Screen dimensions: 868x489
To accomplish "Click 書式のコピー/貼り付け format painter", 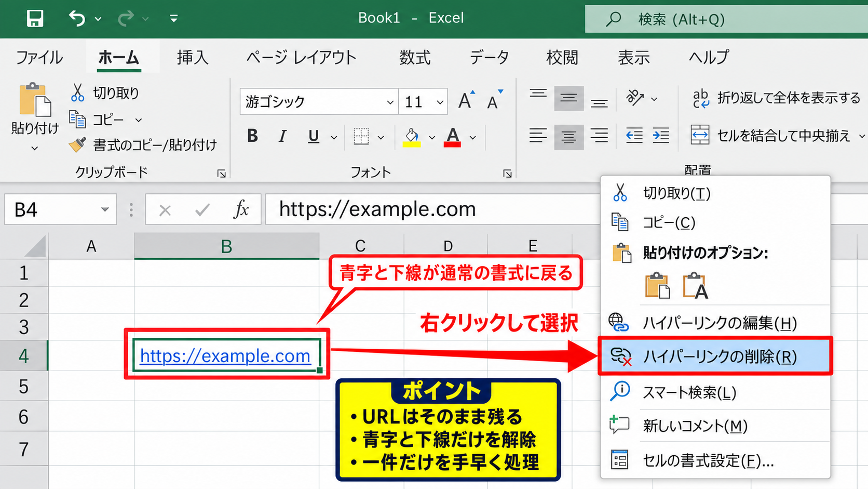I will 143,145.
